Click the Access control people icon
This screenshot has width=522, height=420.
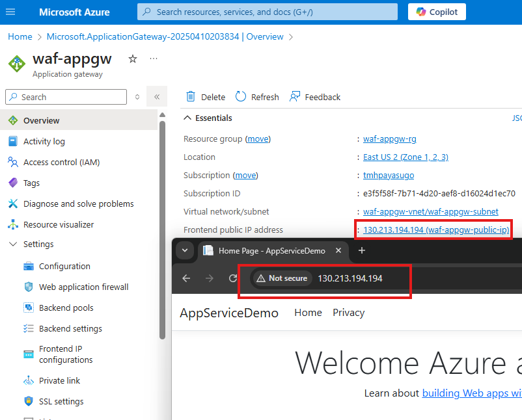click(12, 162)
